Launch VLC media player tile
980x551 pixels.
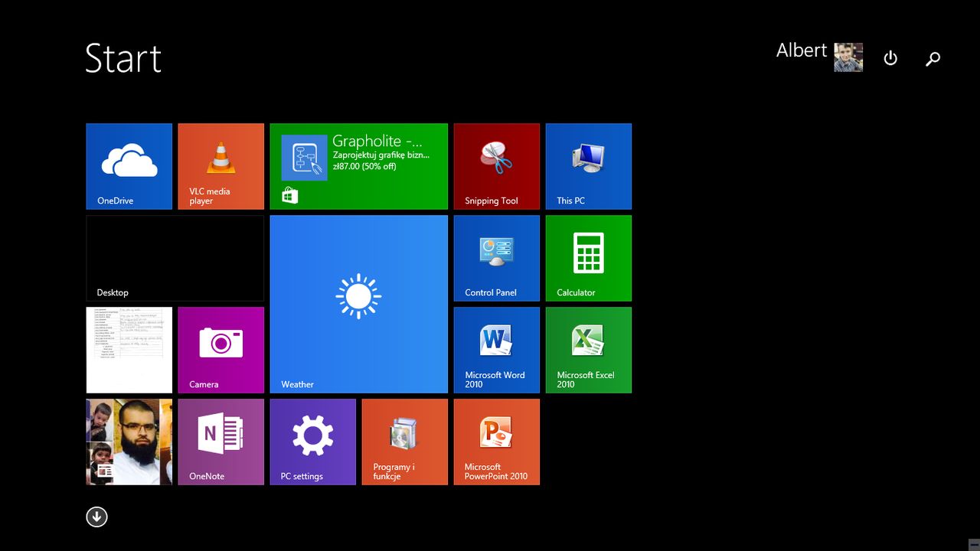click(221, 166)
